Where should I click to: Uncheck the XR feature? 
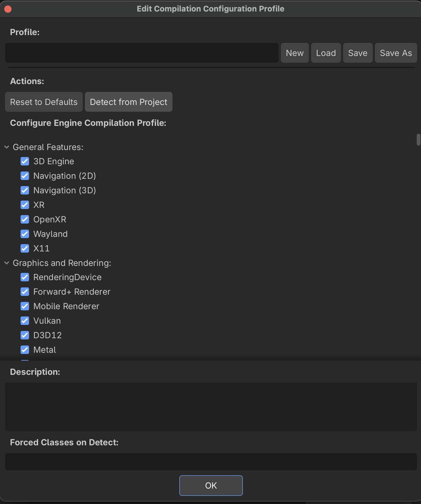(x=25, y=205)
